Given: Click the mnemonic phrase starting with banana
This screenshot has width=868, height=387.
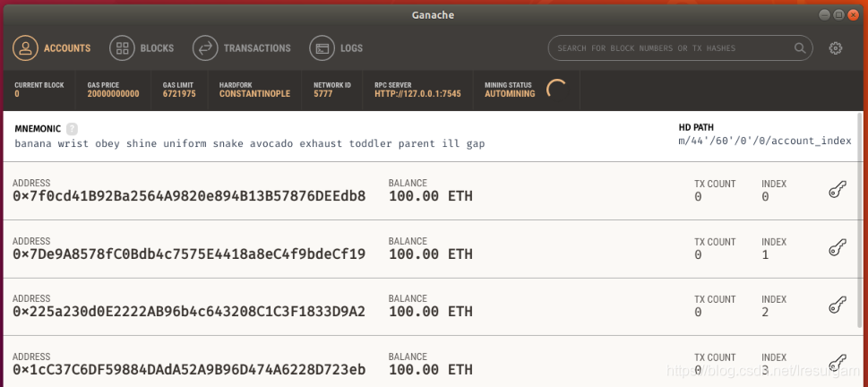Looking at the screenshot, I should point(250,144).
